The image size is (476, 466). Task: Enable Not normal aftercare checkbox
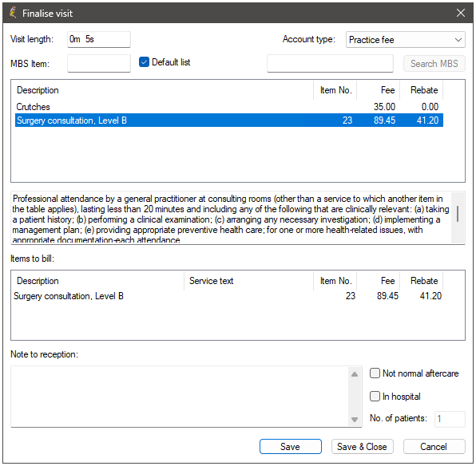click(x=375, y=373)
